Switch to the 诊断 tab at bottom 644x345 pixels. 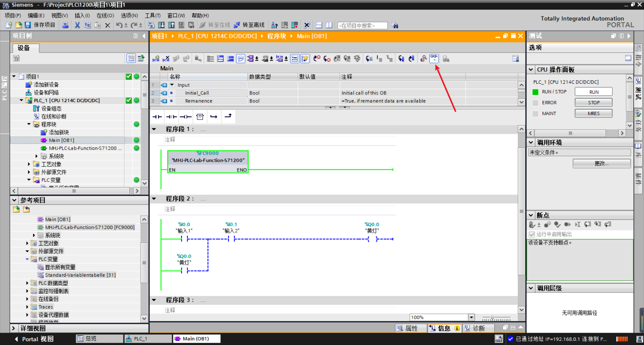(x=479, y=328)
